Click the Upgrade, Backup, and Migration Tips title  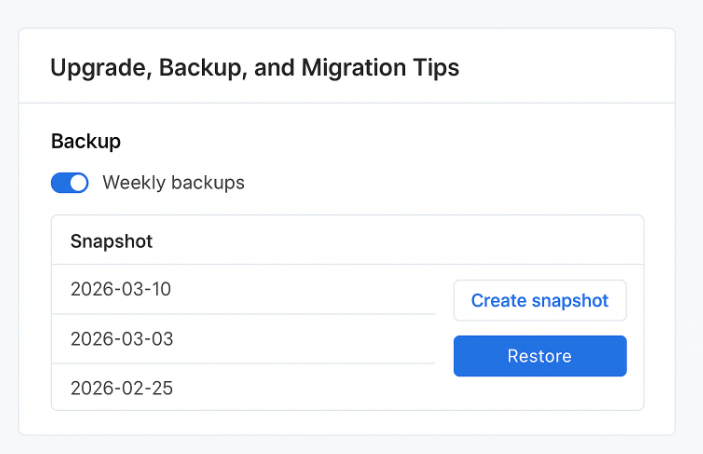[255, 68]
